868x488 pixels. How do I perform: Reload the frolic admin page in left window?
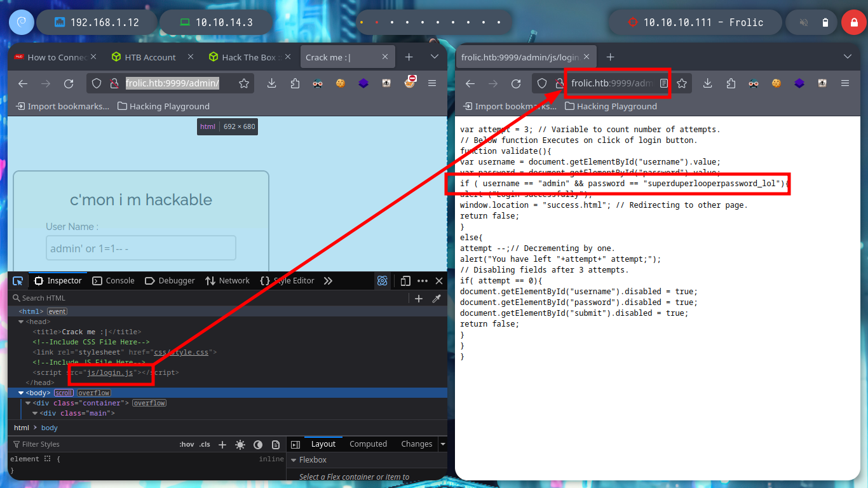point(69,83)
